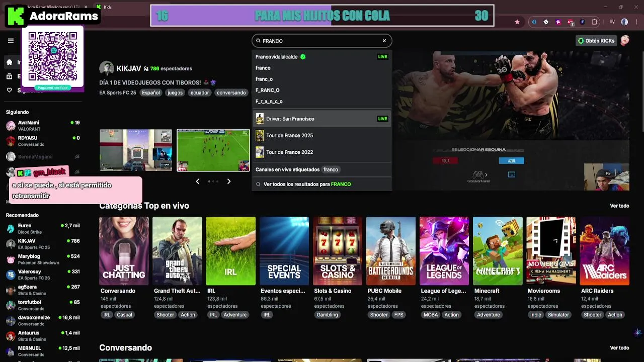Open davooxeneize recommended channel
Screen dimensions: 644x362
(x=42, y=320)
